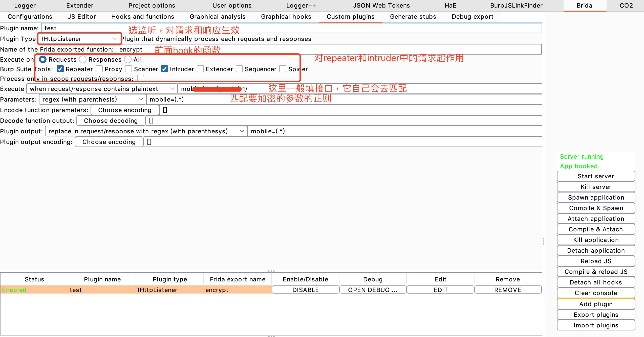Click EDIT for the test plugin

pyautogui.click(x=440, y=290)
